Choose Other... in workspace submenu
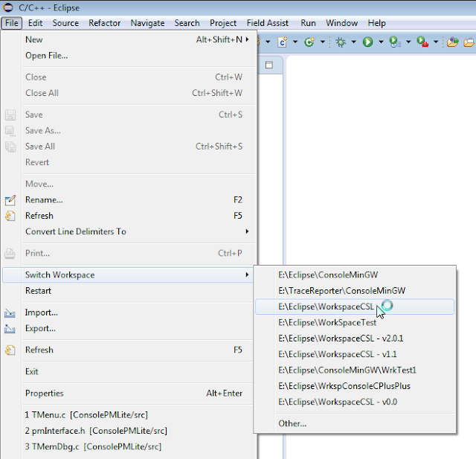Screen dimensions: 476x459 pyautogui.click(x=355, y=423)
